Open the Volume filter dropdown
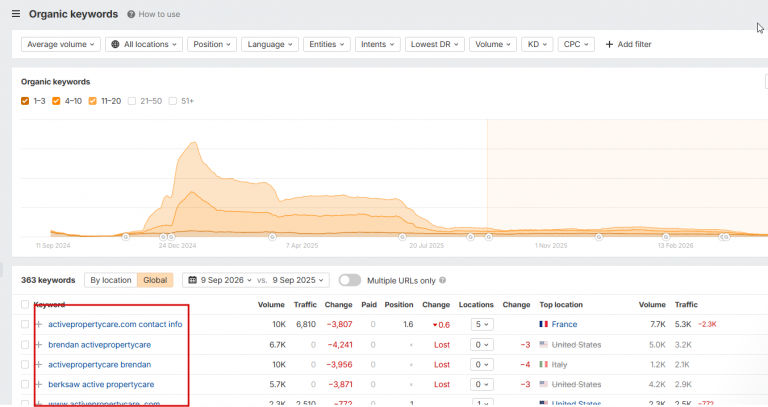Viewport: 768px width, 407px height. coord(493,44)
